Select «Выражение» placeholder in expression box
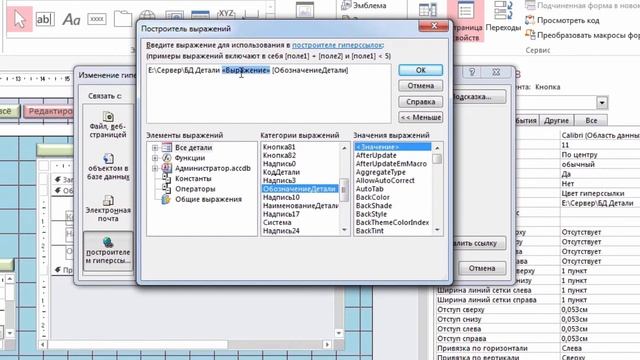Image resolution: width=640 pixels, height=360 pixels. (246, 70)
